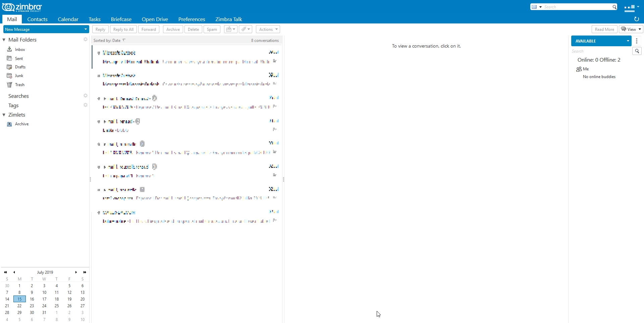
Task: Open the Sent folder
Action: [19, 58]
